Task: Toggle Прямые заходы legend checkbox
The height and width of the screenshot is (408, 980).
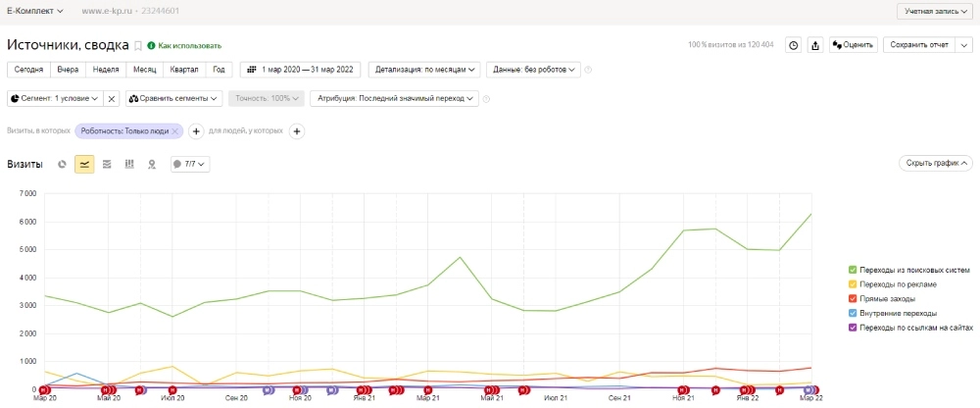Action: (853, 298)
